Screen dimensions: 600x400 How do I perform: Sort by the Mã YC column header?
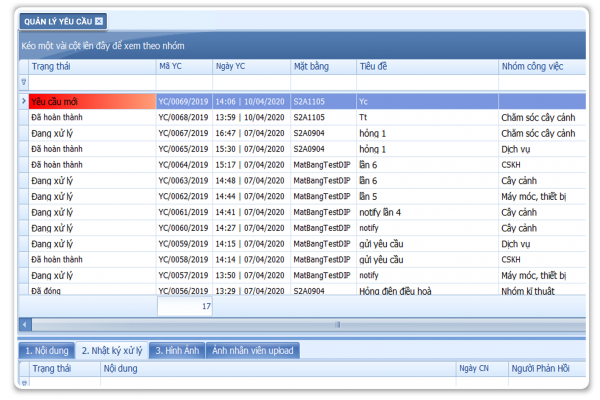[182, 66]
